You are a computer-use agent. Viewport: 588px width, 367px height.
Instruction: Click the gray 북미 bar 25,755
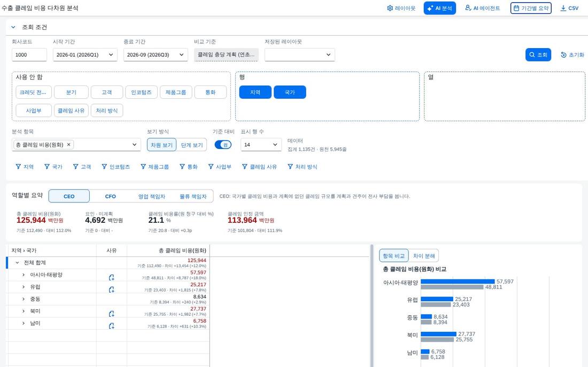437,340
